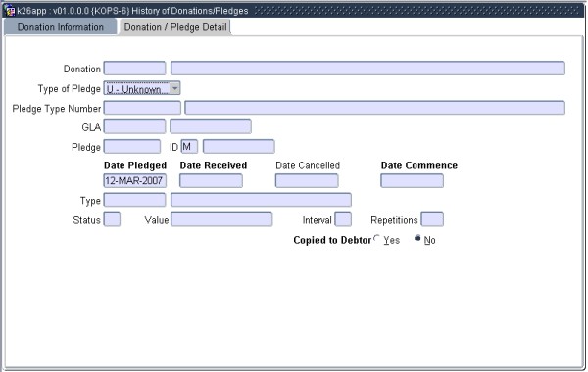588x372 pixels.
Task: Click the k26app title bar icon
Action: 9,11
